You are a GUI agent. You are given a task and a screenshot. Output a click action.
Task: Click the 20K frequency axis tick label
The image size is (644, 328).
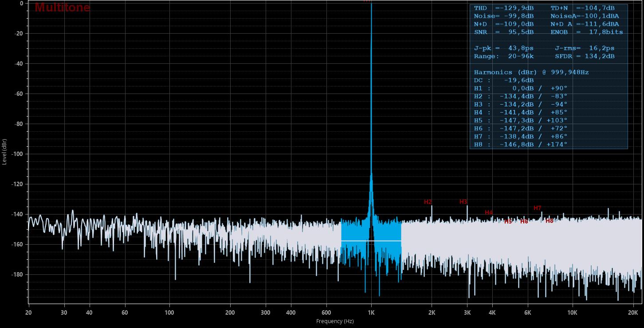633,312
